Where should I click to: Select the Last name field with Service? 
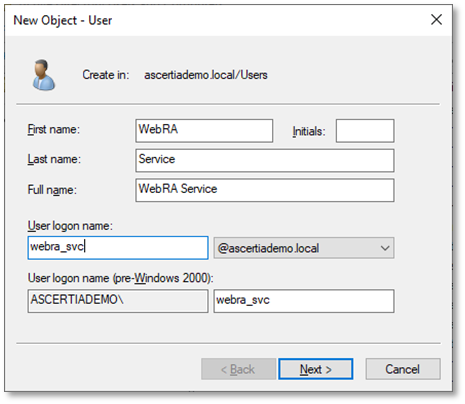(x=265, y=160)
